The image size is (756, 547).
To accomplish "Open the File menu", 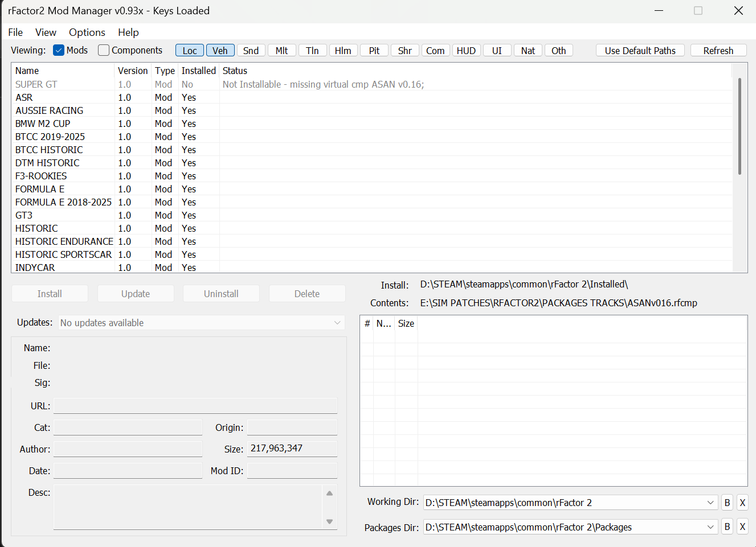I will 15,32.
